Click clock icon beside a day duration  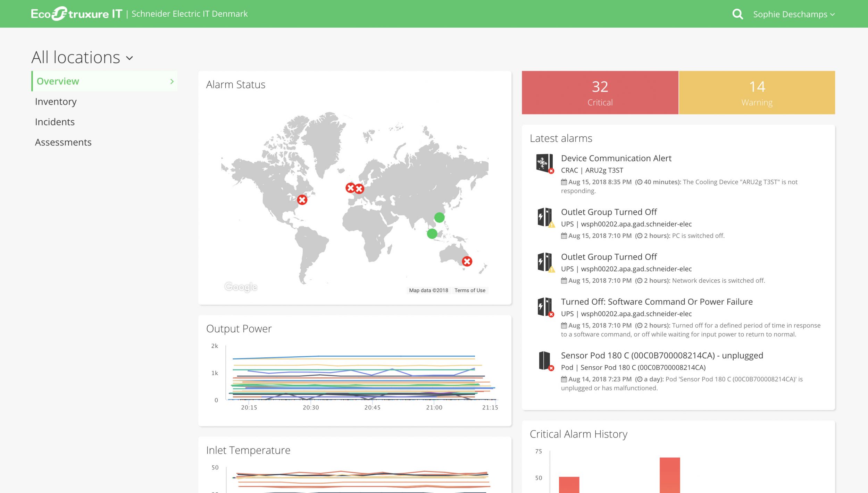(639, 379)
